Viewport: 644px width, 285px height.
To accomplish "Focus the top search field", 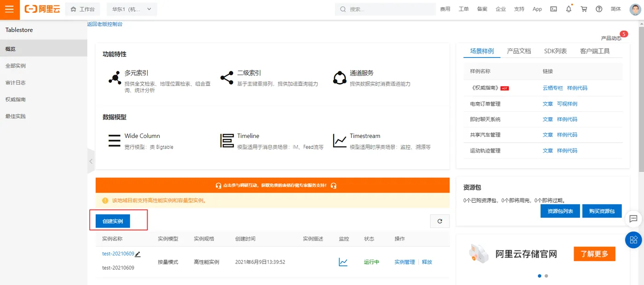I will [385, 9].
